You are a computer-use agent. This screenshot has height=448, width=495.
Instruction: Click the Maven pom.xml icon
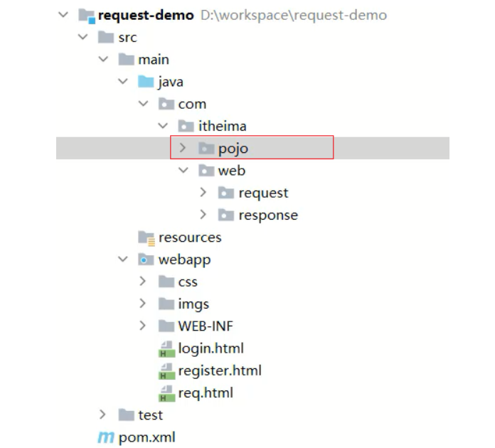[105, 437]
